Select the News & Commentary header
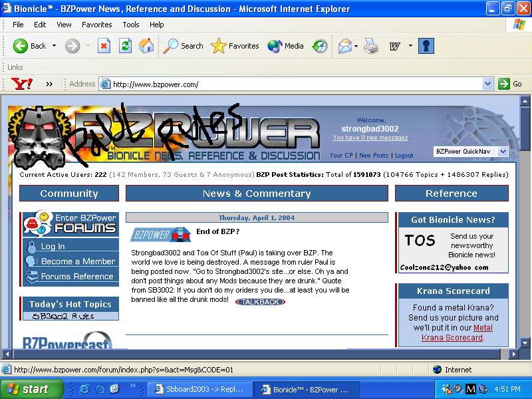The image size is (532, 399). point(257,194)
